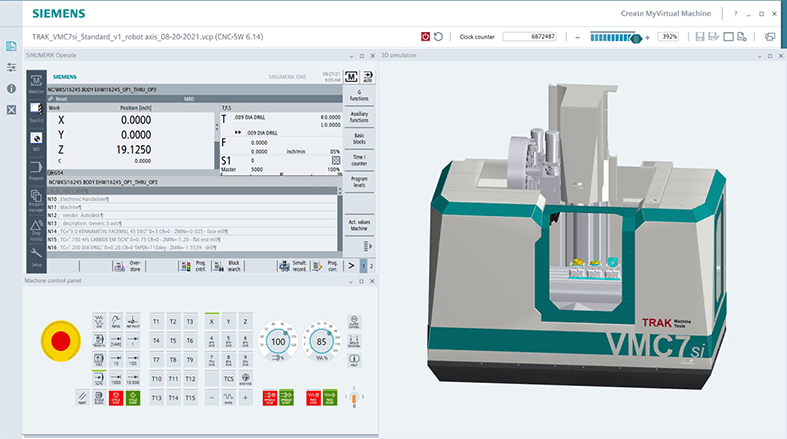The height and width of the screenshot is (439, 787).
Task: Click the WCS MCS toggle key
Action: point(245,378)
